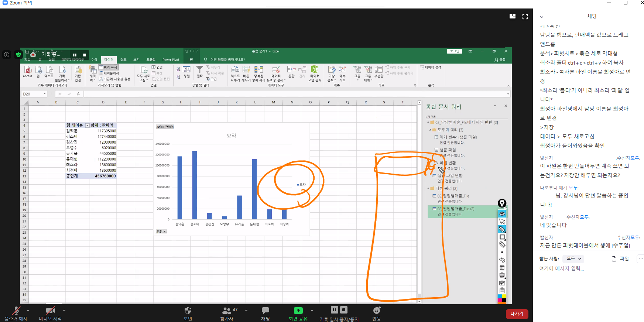
Task: Open the participants list showing 47
Action: (x=227, y=311)
